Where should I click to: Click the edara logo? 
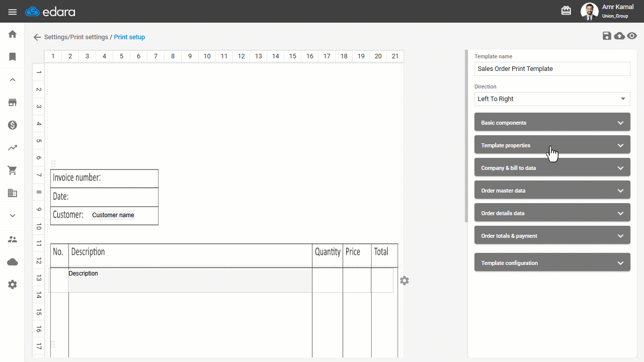pos(50,12)
